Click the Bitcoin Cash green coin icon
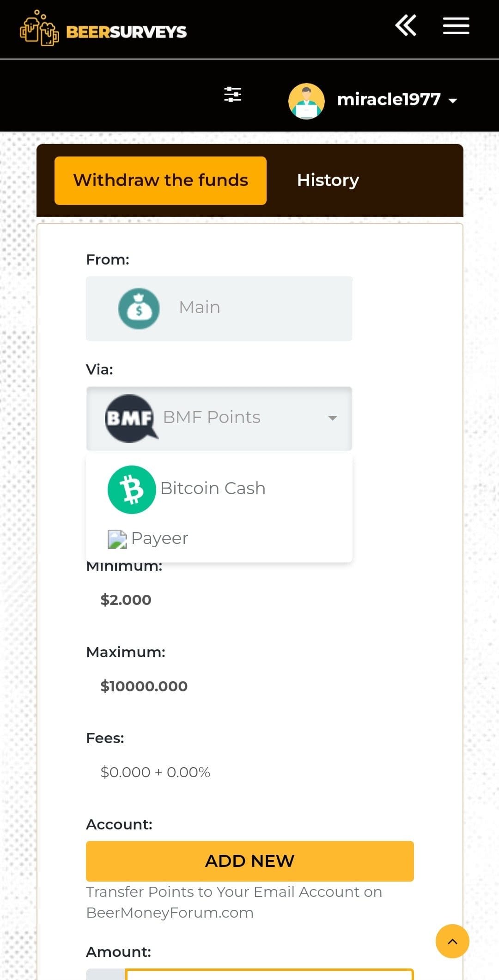 coord(132,490)
